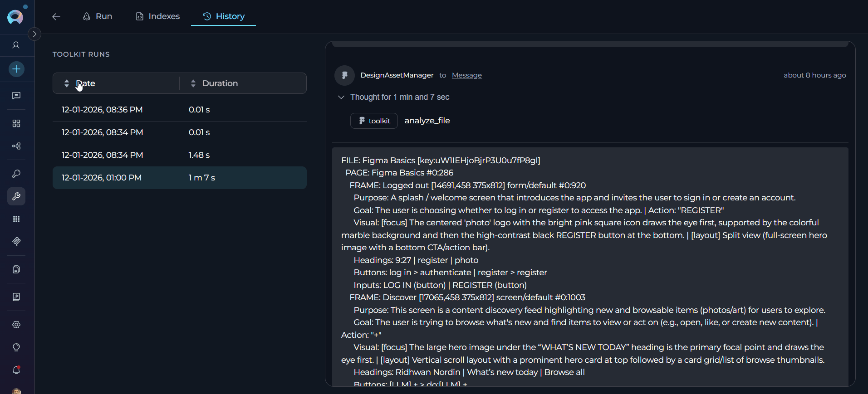
Task: Select the wrench toolkits icon in sidebar
Action: pyautogui.click(x=16, y=196)
